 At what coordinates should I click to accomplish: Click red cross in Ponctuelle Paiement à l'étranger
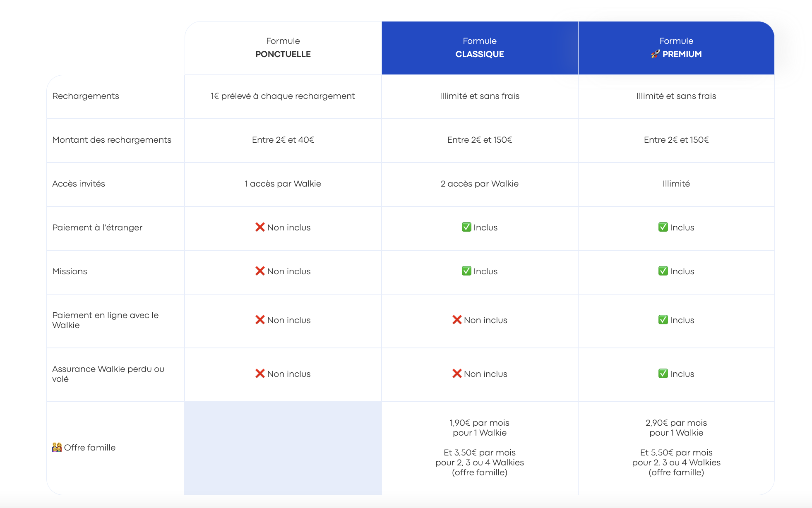[260, 227]
